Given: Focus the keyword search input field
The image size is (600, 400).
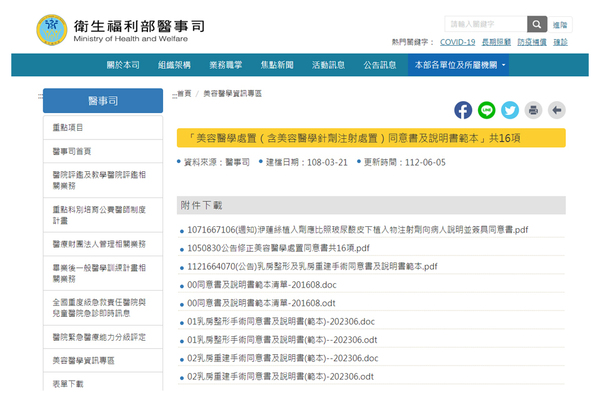Looking at the screenshot, I should [x=485, y=23].
